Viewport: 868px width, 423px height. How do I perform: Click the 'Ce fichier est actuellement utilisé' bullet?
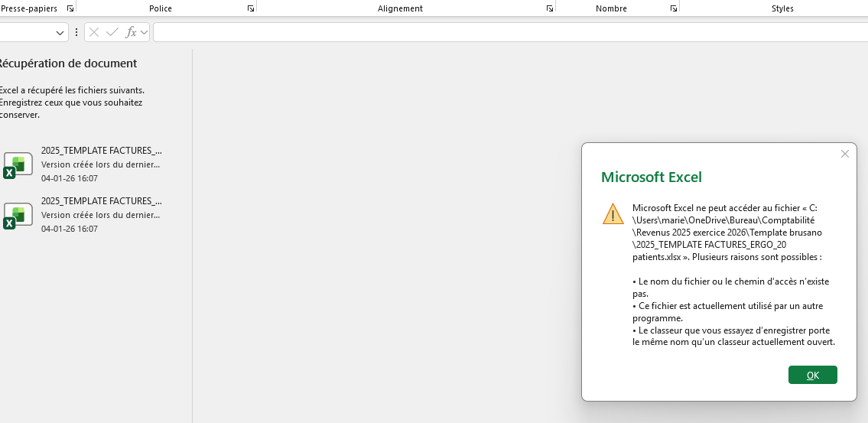pos(728,312)
